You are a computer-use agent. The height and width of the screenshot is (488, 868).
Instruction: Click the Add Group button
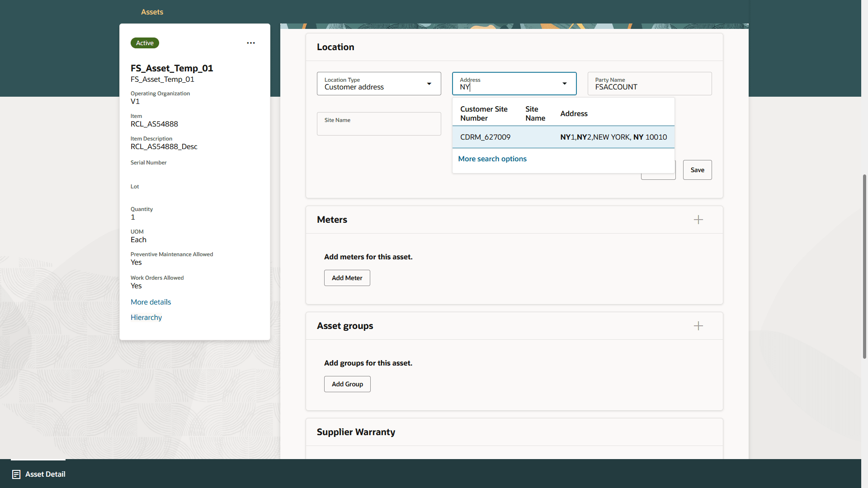pos(347,384)
